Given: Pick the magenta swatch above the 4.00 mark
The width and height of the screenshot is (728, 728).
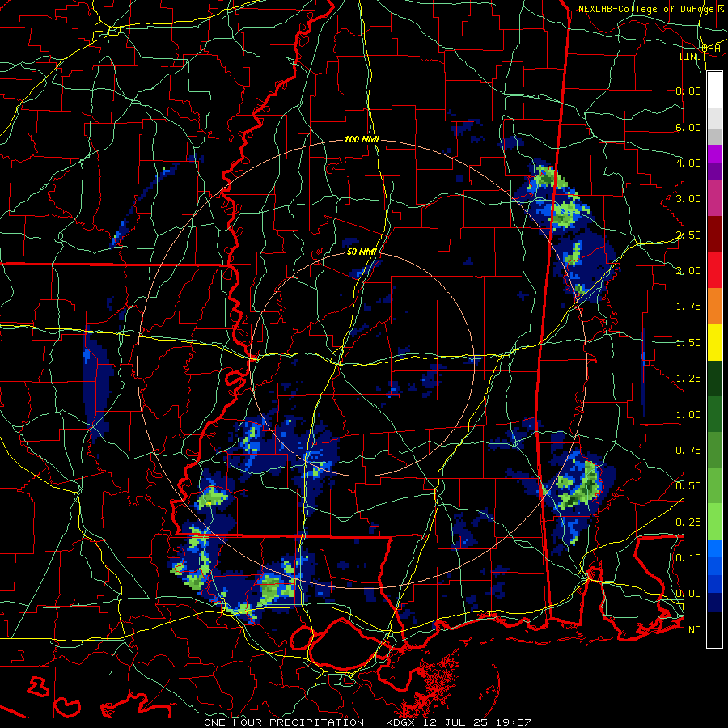Looking at the screenshot, I should click(x=714, y=154).
